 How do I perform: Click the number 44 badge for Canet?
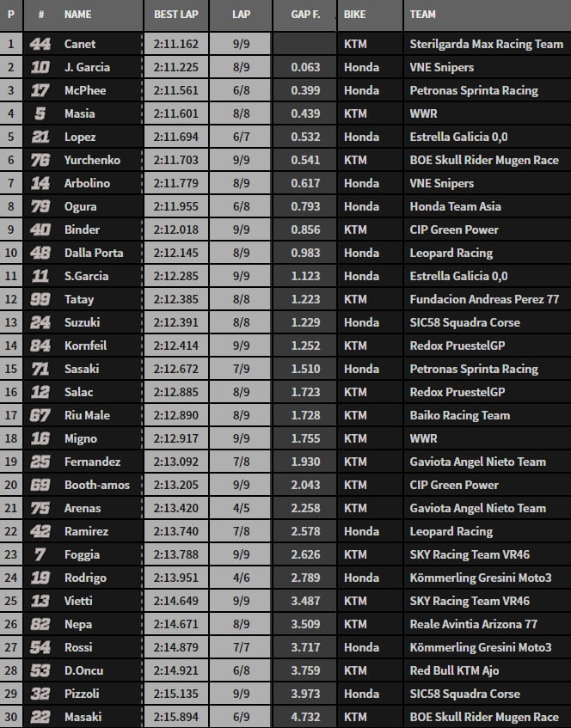coord(40,44)
